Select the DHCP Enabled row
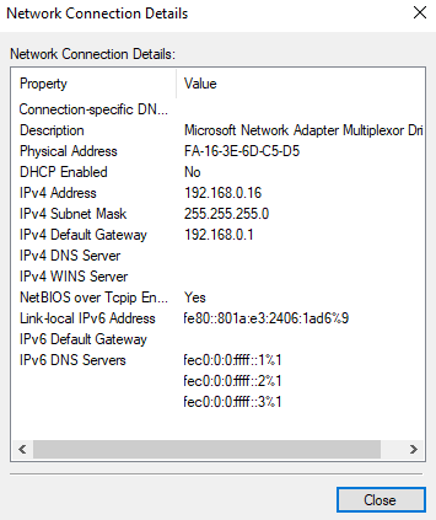This screenshot has height=520, width=436. tap(218, 172)
